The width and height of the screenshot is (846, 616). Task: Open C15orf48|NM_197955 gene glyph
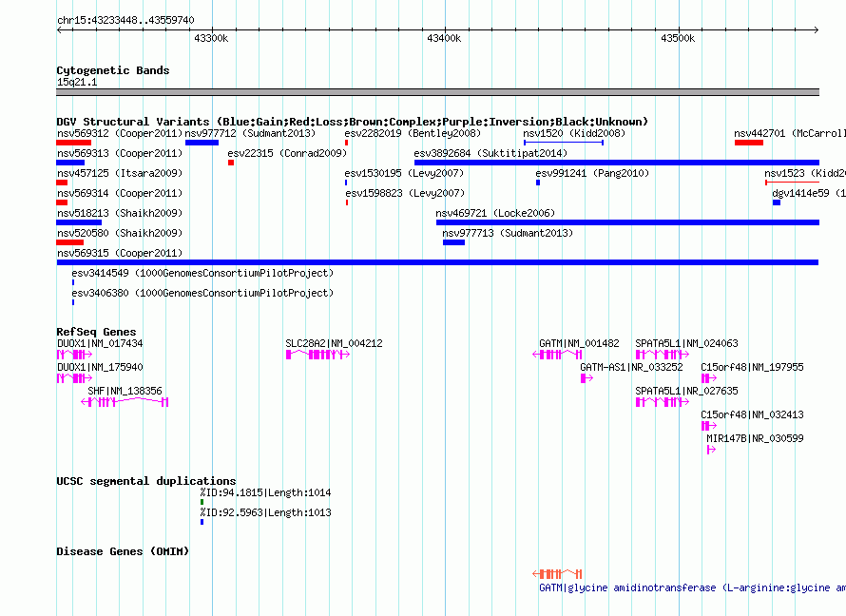(709, 378)
